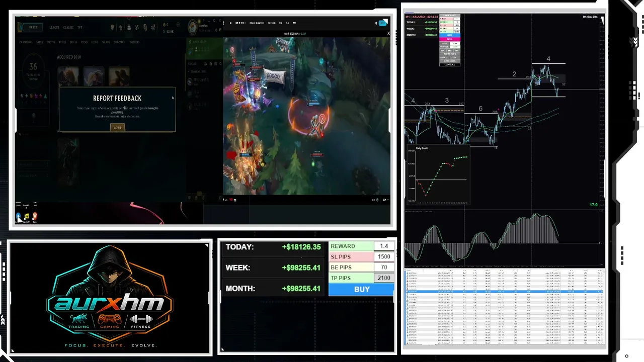Open the SPELLS collection tab
This screenshot has height=362, width=644.
point(73,42)
